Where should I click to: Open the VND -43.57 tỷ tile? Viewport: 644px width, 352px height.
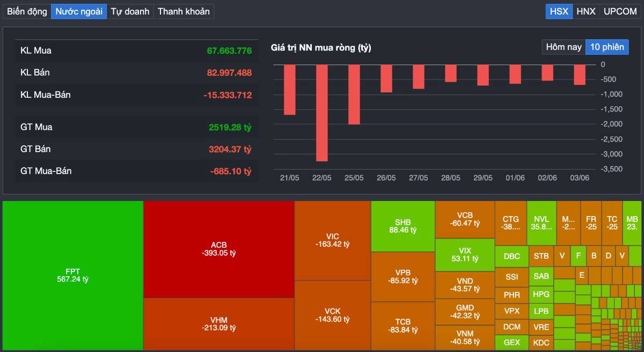point(465,285)
